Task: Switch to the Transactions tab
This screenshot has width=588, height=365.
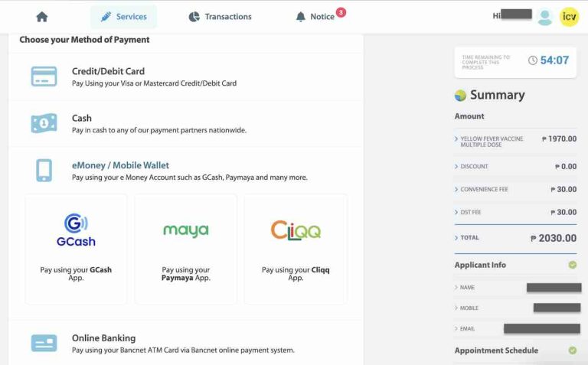Action: click(x=220, y=17)
